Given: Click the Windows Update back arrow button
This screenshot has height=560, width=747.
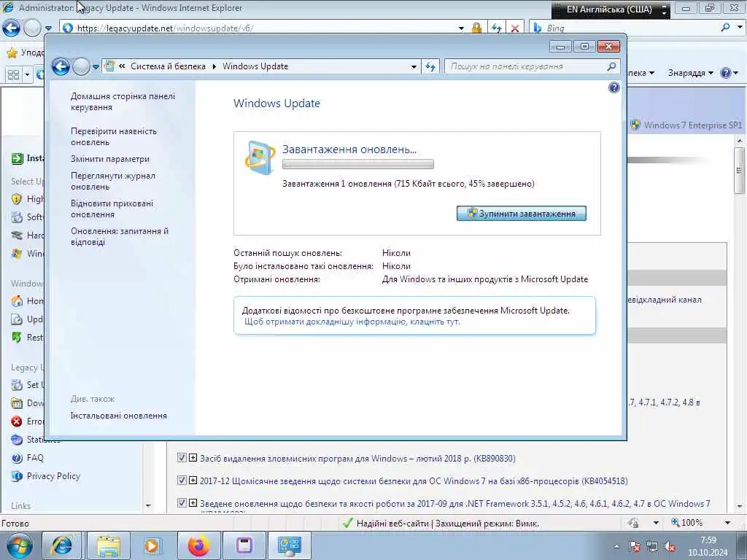Looking at the screenshot, I should [x=61, y=66].
